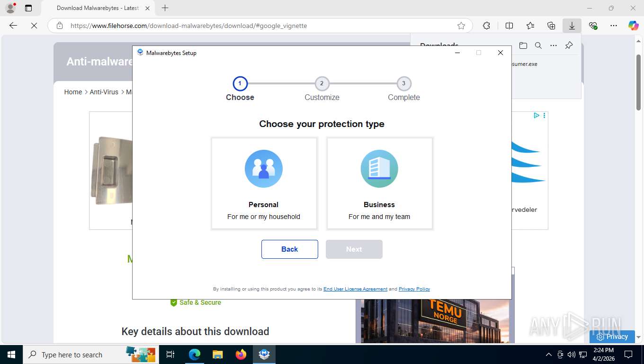Open the ad choices icon on the ad
Viewport: 644px width, 364px height.
pyautogui.click(x=536, y=115)
